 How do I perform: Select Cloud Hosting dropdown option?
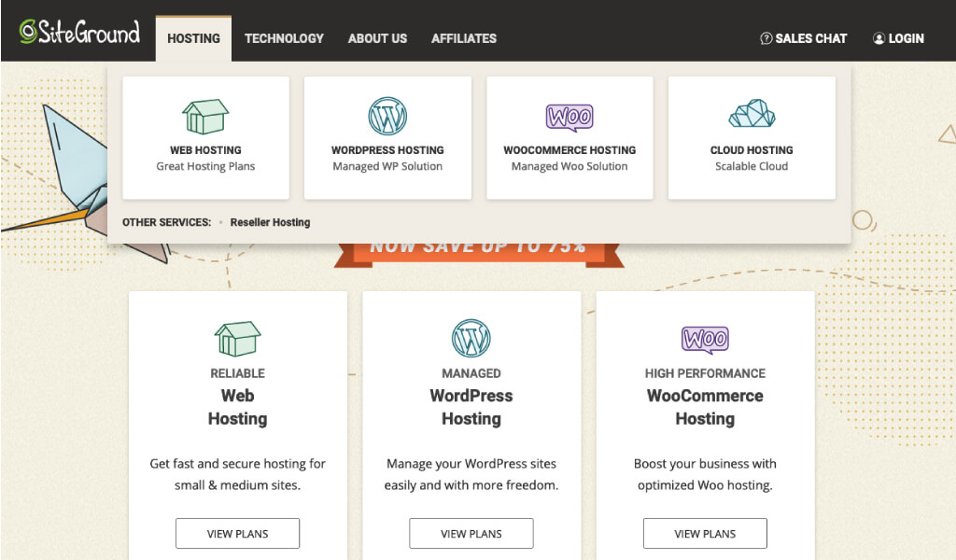point(752,150)
